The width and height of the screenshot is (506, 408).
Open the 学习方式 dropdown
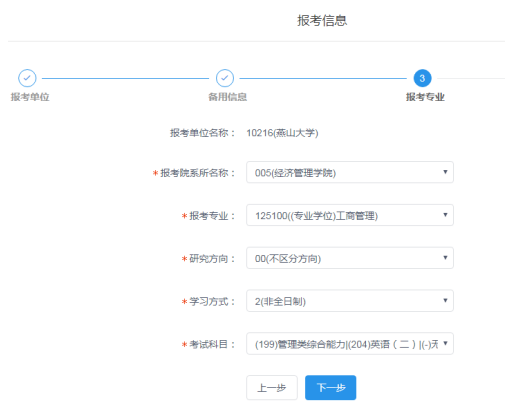coord(350,301)
